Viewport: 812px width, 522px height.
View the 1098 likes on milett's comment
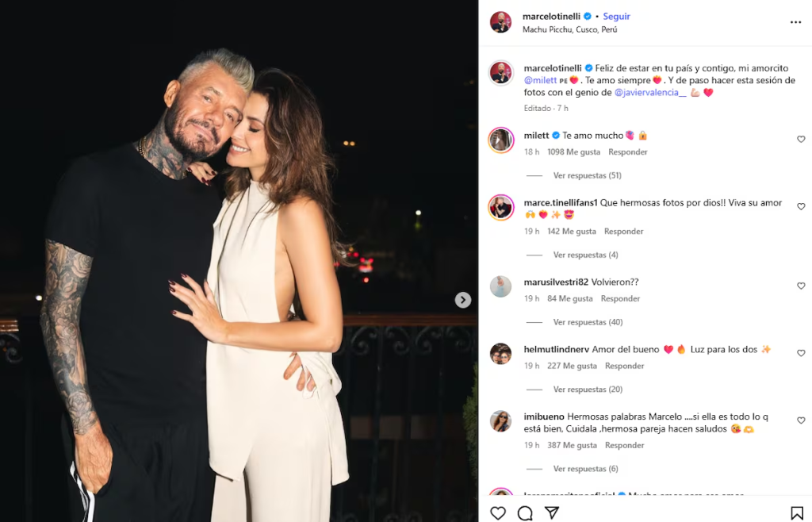click(573, 152)
